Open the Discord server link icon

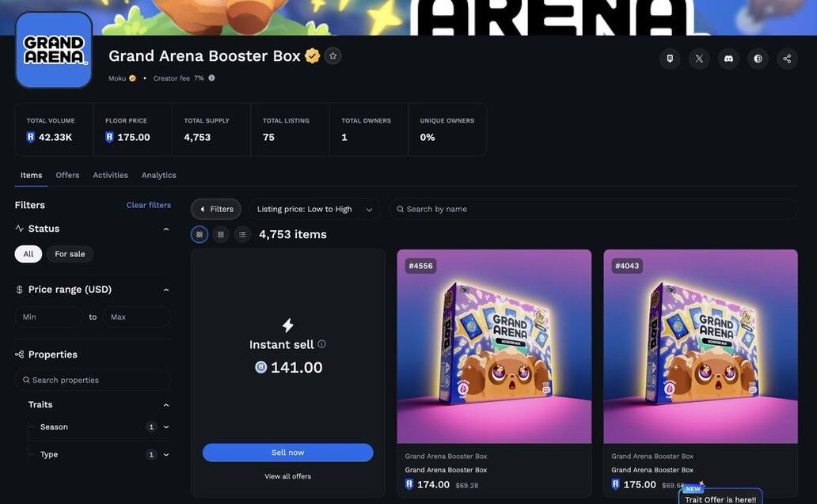728,59
